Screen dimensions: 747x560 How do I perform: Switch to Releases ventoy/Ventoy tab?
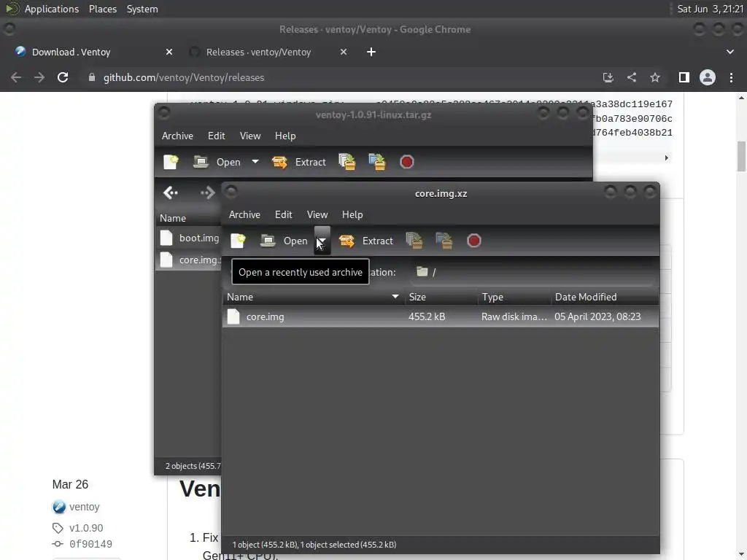(x=267, y=52)
